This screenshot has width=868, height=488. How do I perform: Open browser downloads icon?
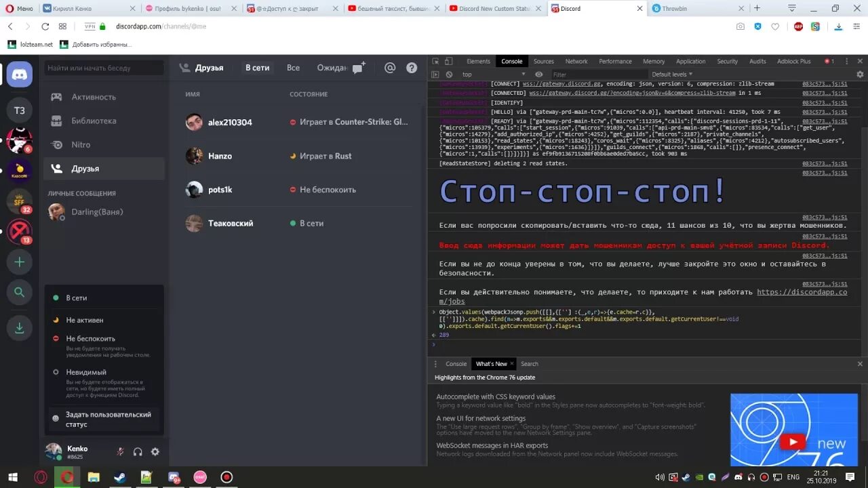pyautogui.click(x=839, y=26)
